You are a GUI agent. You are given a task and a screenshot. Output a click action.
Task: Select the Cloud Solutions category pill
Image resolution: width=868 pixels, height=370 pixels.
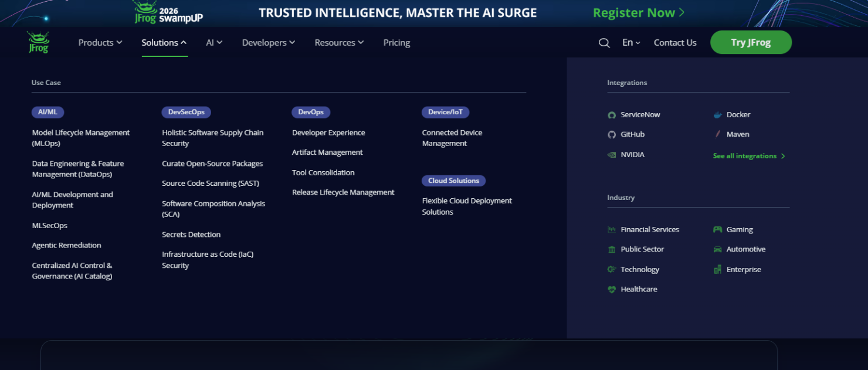point(453,181)
